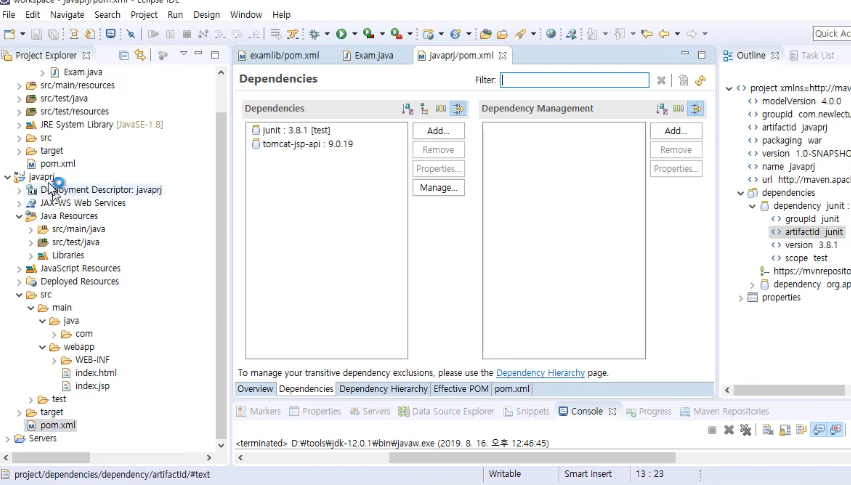Switch to the examlib/pom.xml editor tab
The width and height of the screenshot is (851, 485).
click(x=278, y=55)
